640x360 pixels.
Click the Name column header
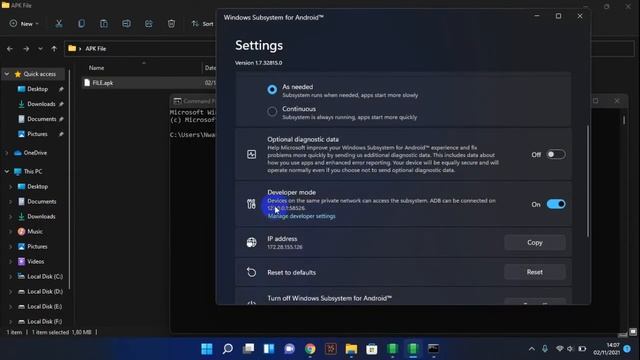pos(97,68)
